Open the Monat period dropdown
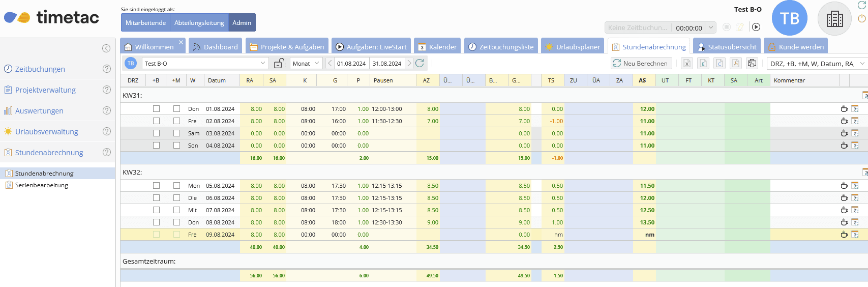The image size is (868, 287). click(306, 63)
